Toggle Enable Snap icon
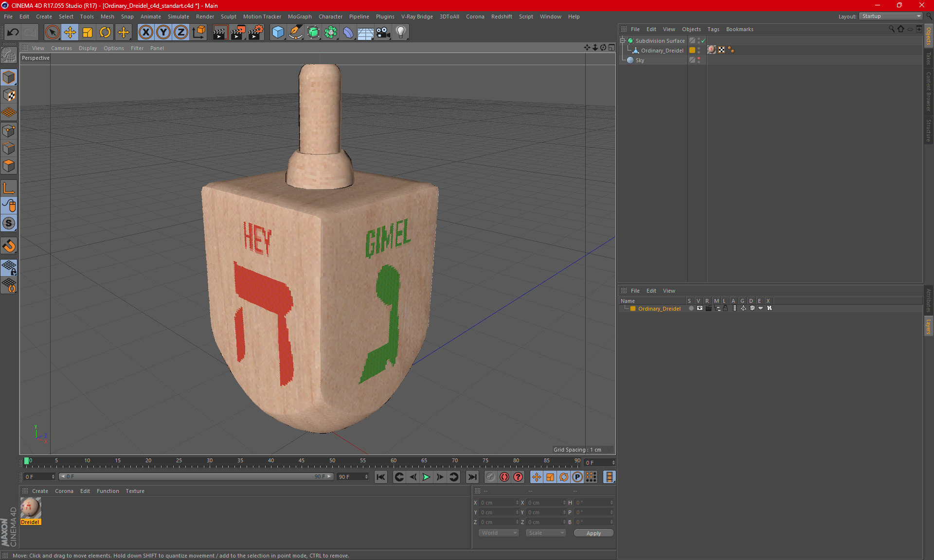Screen dimensions: 934x560 pos(9,246)
